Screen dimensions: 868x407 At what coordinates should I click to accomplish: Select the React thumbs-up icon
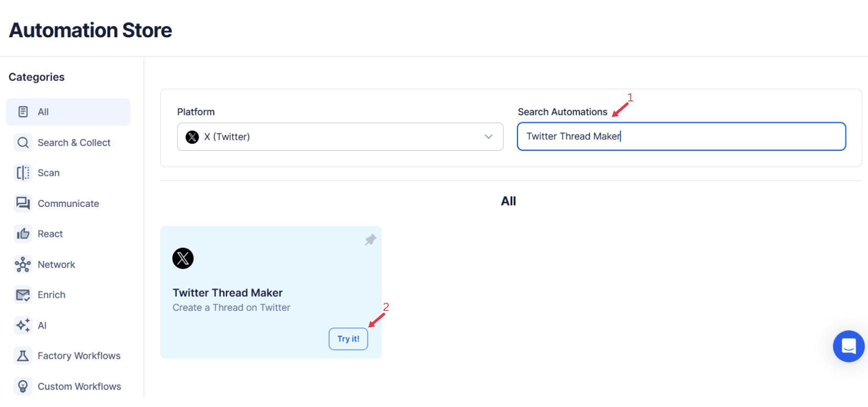click(x=23, y=234)
